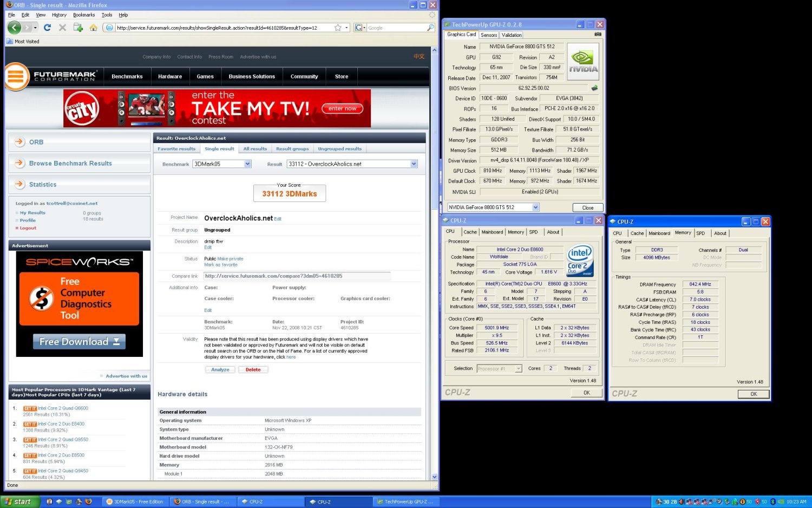
Task: Click the bookmark star in URL bar
Action: point(338,28)
